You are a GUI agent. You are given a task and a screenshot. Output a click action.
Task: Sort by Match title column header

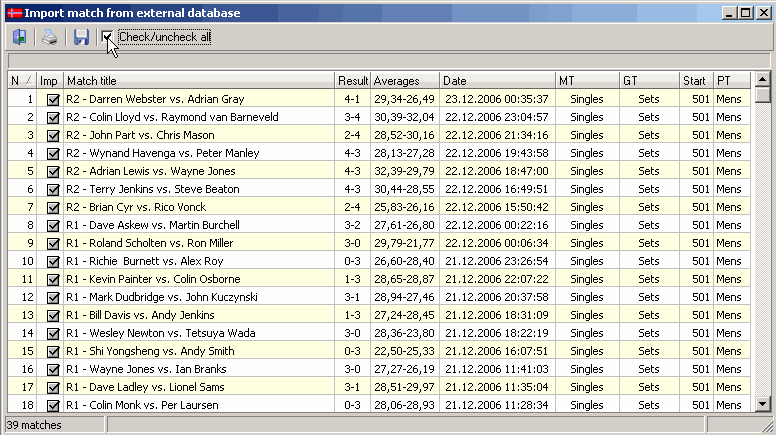pos(199,81)
